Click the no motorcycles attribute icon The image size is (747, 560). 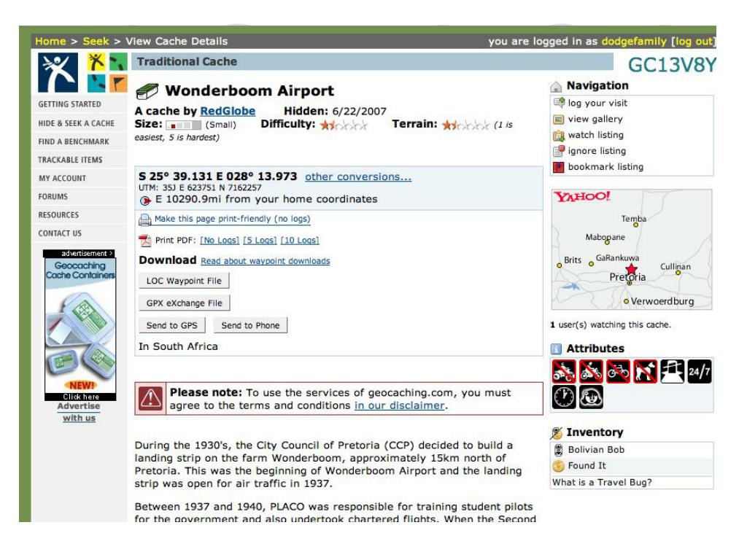coord(591,371)
